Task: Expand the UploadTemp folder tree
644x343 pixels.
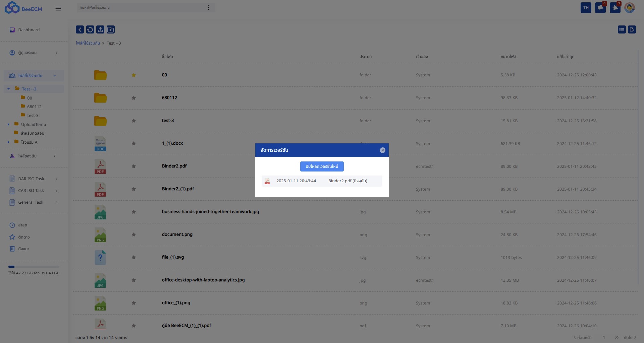Action: [x=9, y=125]
